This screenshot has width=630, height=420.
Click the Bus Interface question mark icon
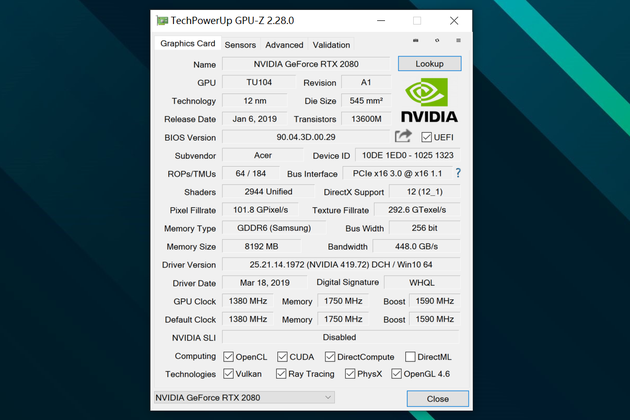click(458, 173)
